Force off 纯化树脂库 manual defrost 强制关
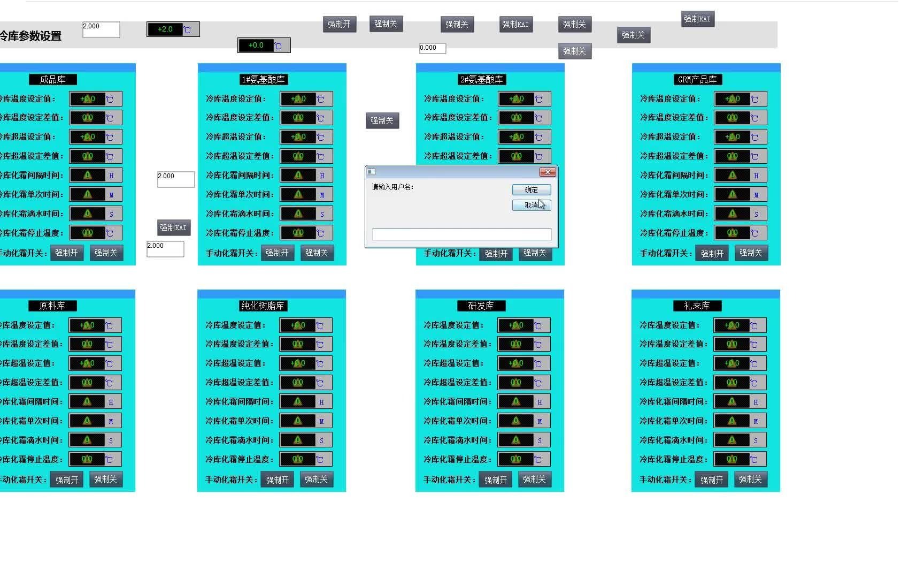This screenshot has width=924, height=578. pos(317,479)
